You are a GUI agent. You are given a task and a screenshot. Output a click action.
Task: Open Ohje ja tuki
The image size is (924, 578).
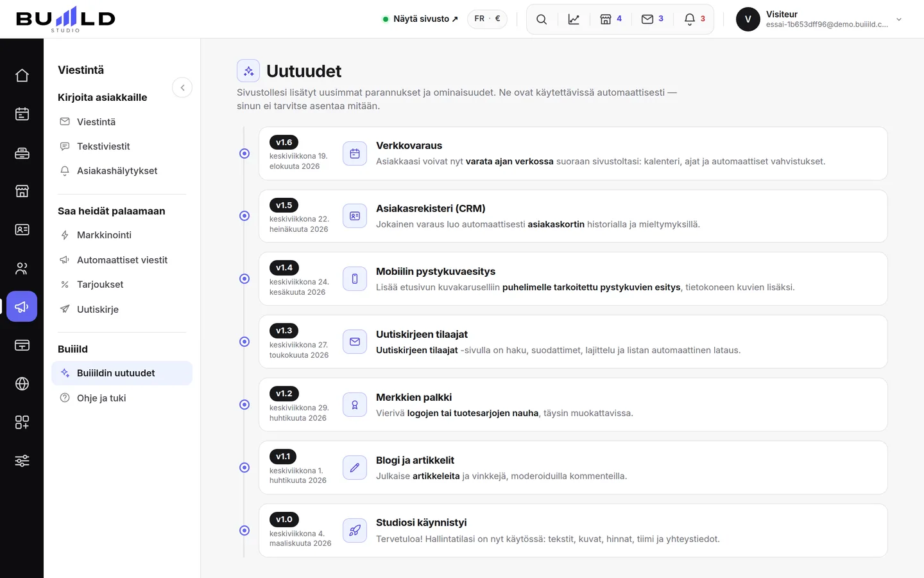tap(122, 398)
